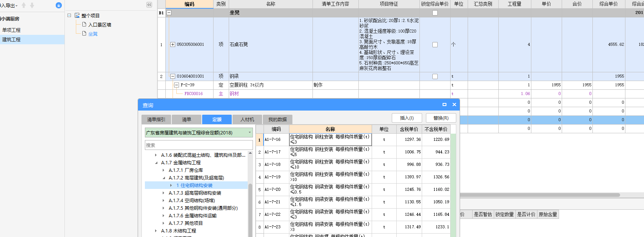644x237 pixels.
Task: Expand item 050305006001
Action: pyautogui.click(x=173, y=45)
